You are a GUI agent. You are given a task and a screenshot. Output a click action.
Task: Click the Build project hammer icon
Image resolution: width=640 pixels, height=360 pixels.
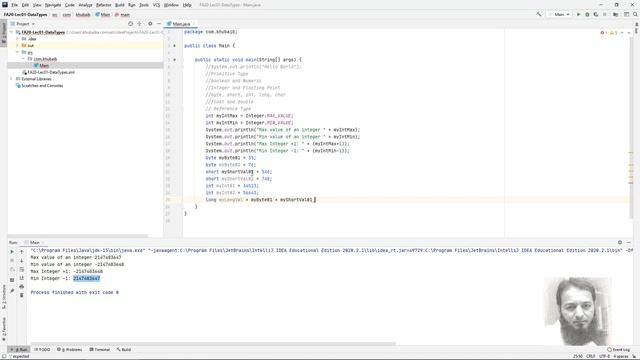point(539,14)
